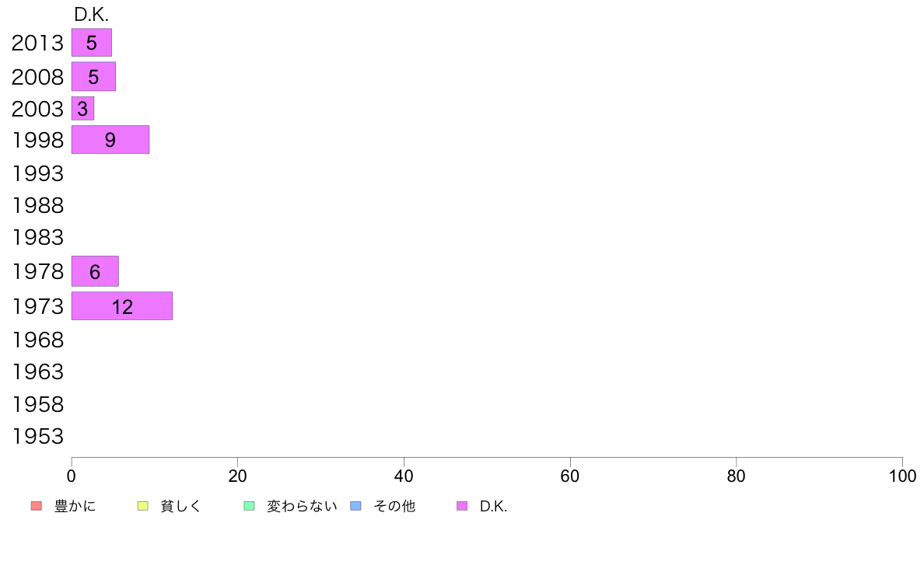This screenshot has width=924, height=572.
Task: Click the axis tick labeled 100
Action: pos(902,476)
